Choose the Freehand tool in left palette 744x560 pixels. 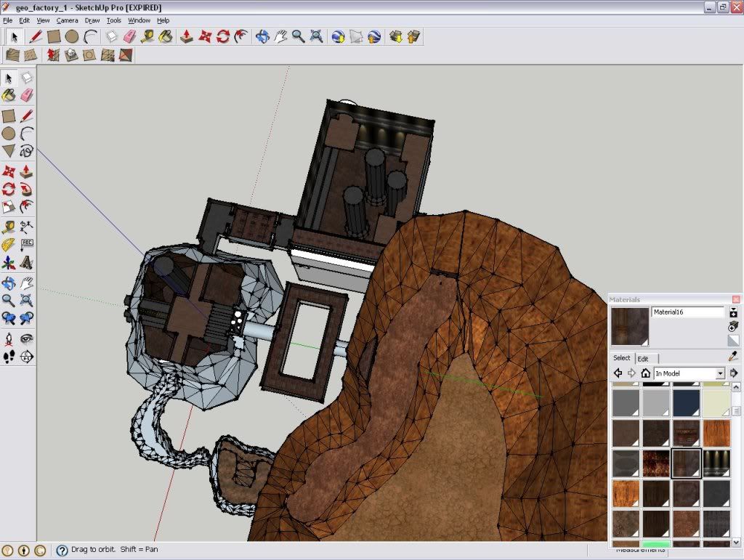tap(27, 151)
